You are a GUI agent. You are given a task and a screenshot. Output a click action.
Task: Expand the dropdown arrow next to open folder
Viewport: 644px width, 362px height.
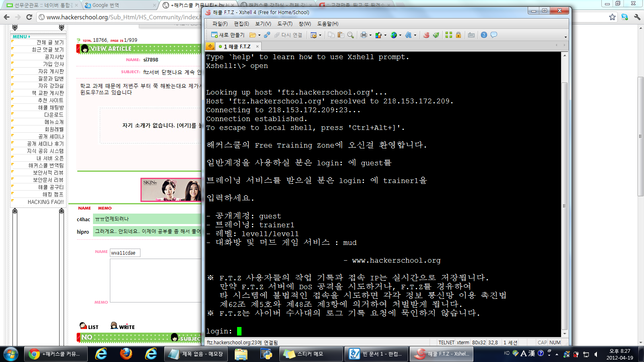pyautogui.click(x=259, y=35)
